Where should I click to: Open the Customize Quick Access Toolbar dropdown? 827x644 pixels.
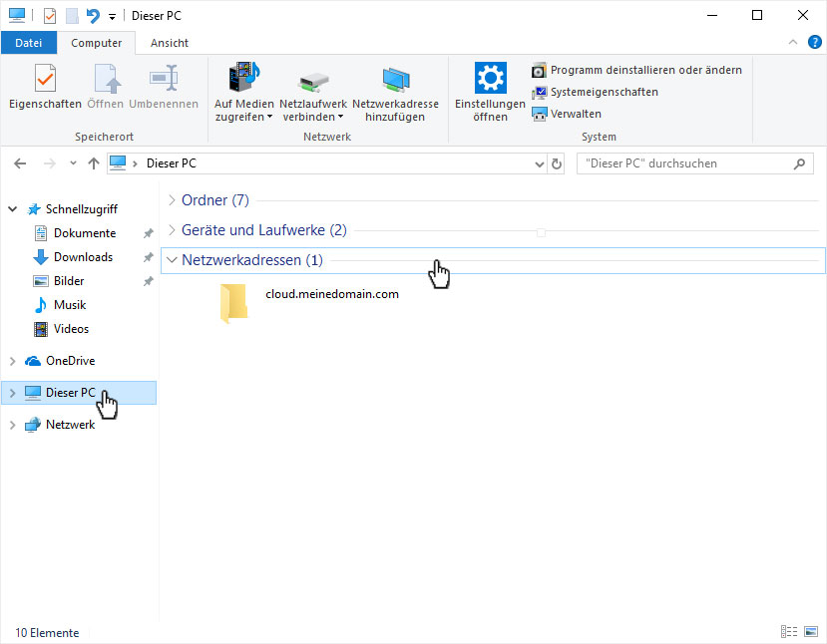[x=112, y=17]
